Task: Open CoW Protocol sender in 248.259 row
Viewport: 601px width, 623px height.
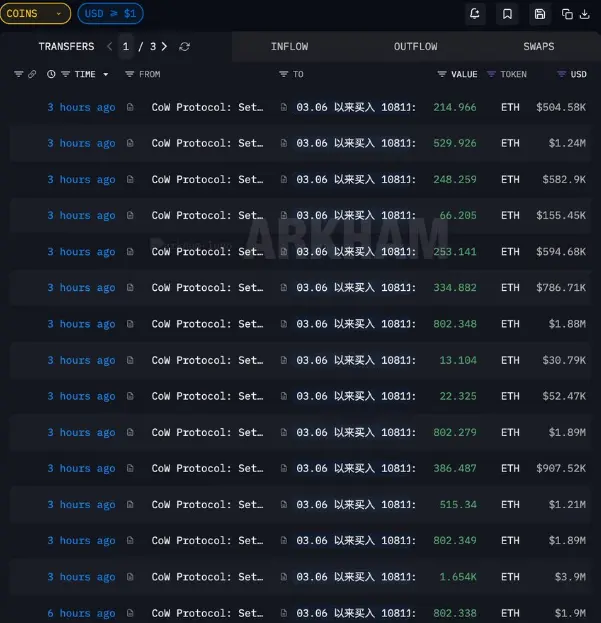Action: 207,179
